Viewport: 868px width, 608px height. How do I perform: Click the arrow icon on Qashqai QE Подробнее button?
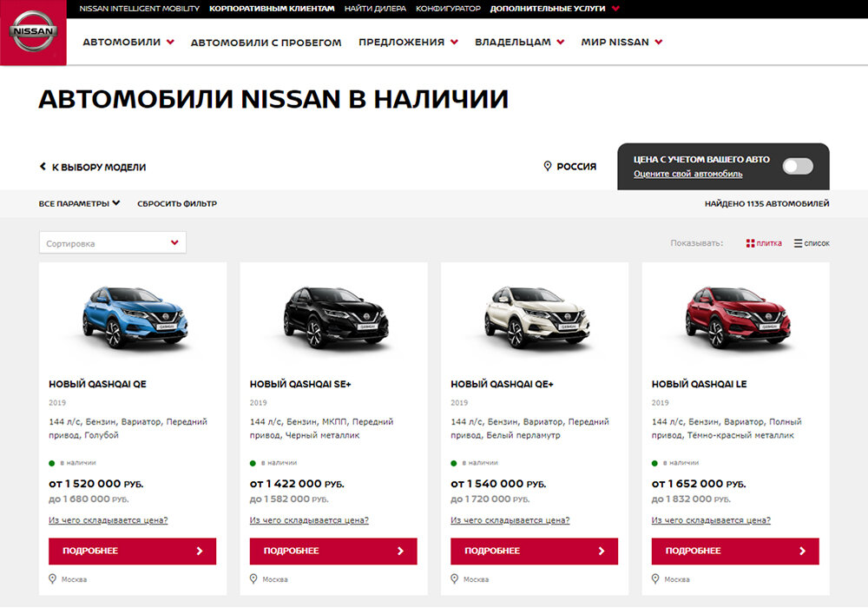(x=200, y=551)
